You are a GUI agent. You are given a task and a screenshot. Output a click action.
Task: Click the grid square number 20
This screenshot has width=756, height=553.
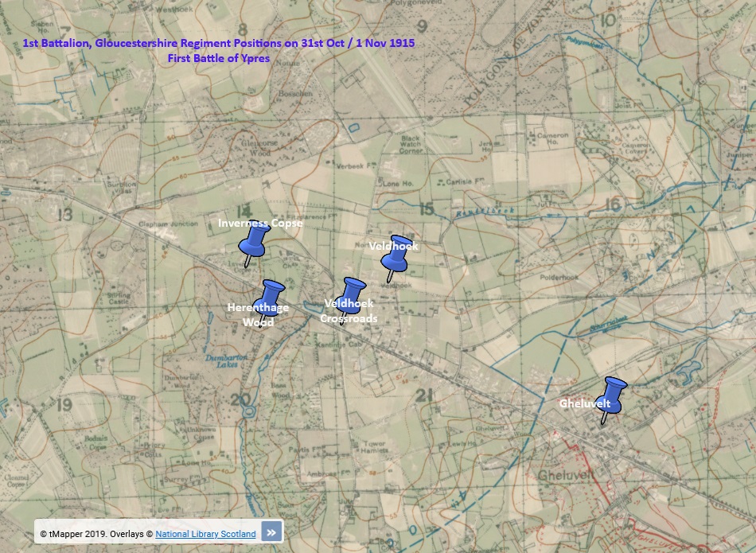click(240, 399)
